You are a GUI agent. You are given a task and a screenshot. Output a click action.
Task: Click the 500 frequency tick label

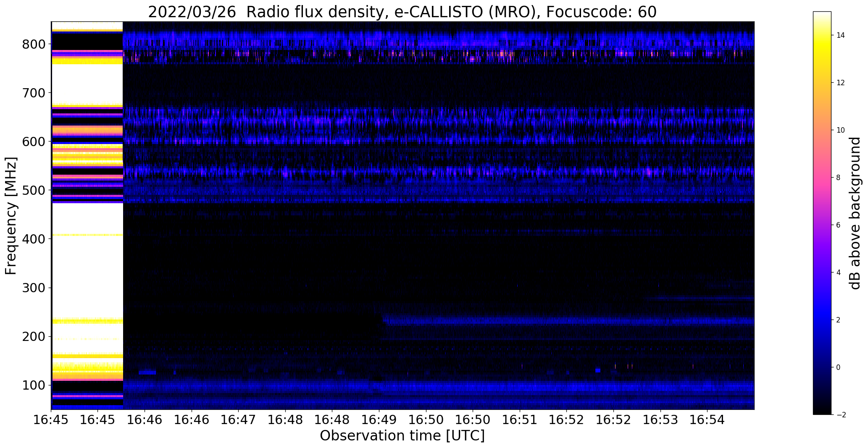pyautogui.click(x=34, y=190)
